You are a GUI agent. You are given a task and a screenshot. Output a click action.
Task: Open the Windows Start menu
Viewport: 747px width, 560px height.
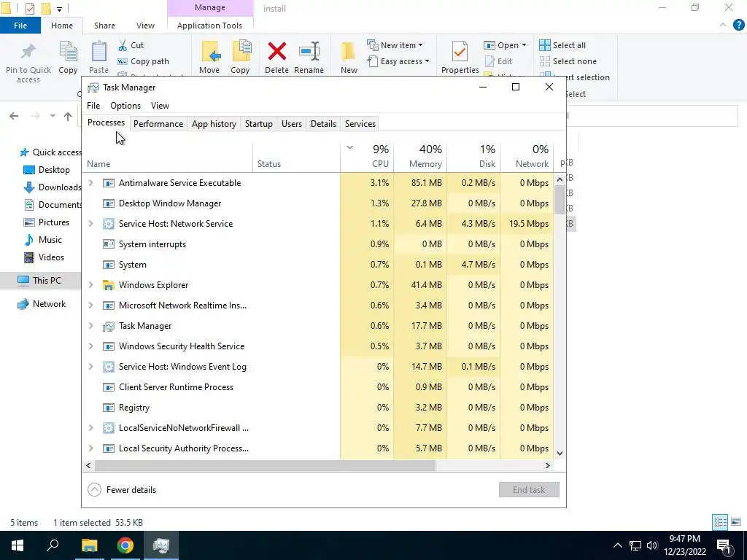click(18, 545)
